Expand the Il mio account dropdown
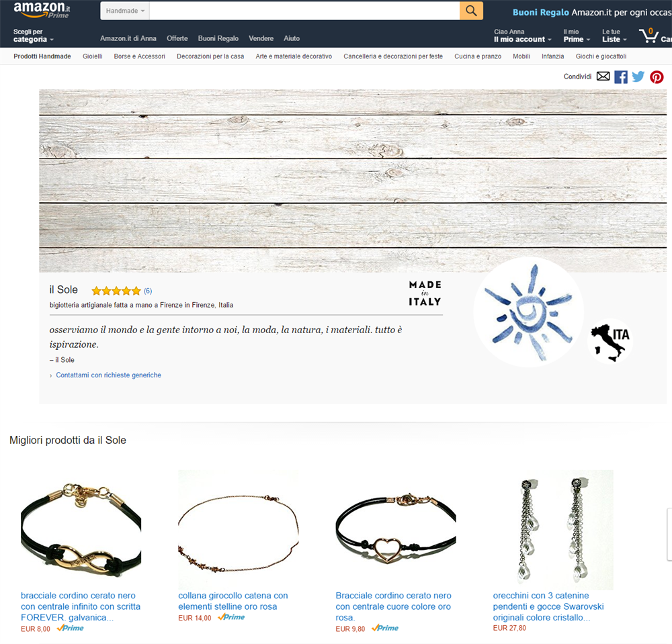The image size is (672, 644). [x=522, y=36]
